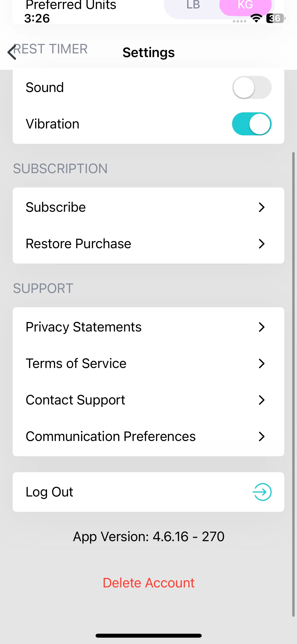Tap the Terms of Service chevron
297x644 pixels.
(261, 364)
